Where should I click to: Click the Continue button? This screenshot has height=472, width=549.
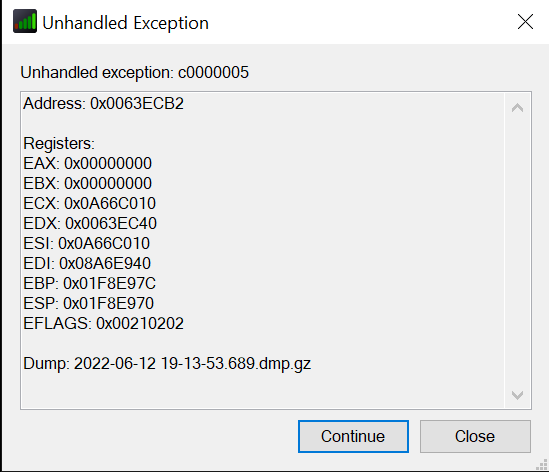pos(353,436)
